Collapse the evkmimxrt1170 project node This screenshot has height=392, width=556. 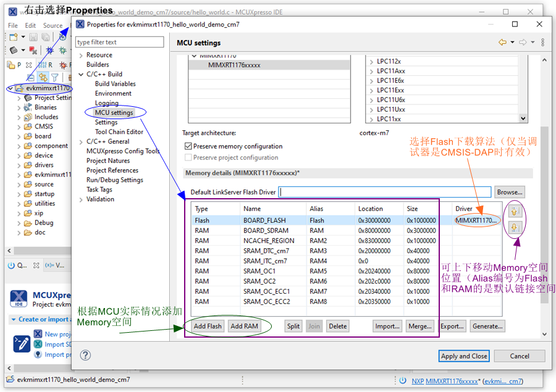pyautogui.click(x=11, y=88)
